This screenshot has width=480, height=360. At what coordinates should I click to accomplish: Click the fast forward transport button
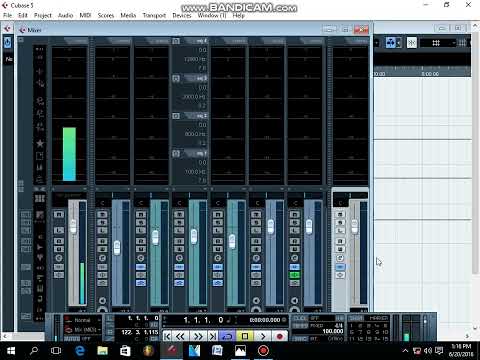coord(198,336)
